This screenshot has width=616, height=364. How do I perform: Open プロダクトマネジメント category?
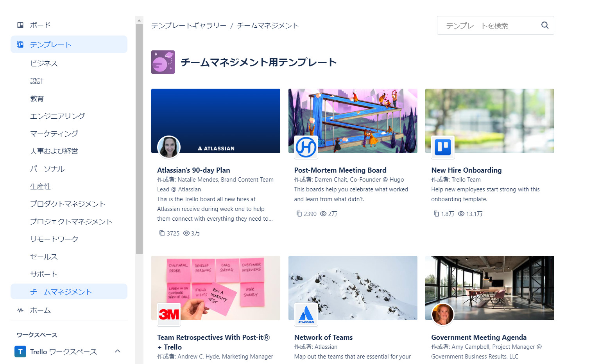pyautogui.click(x=68, y=204)
